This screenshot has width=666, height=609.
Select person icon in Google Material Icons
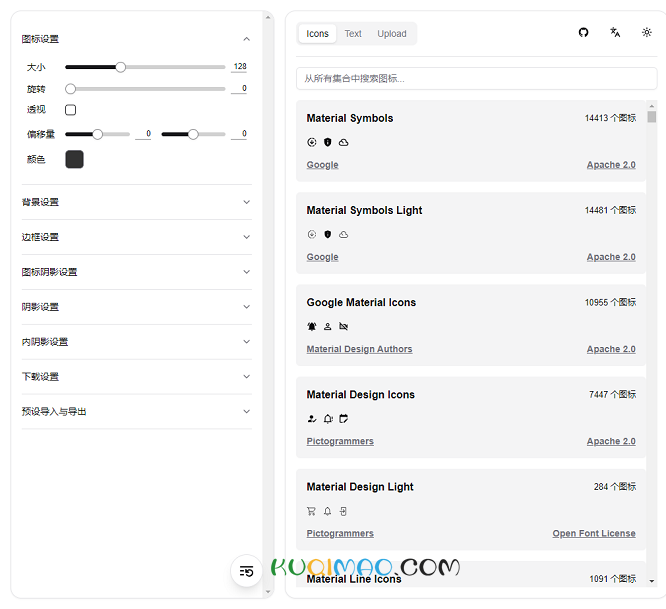coord(327,327)
